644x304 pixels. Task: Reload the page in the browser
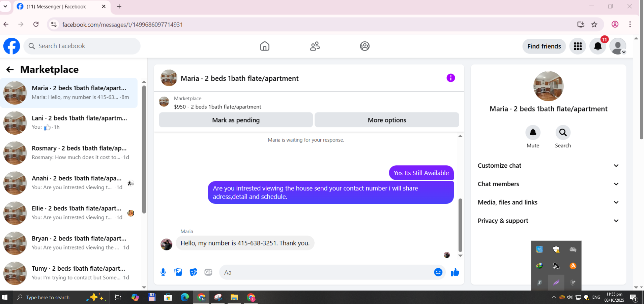pyautogui.click(x=36, y=24)
